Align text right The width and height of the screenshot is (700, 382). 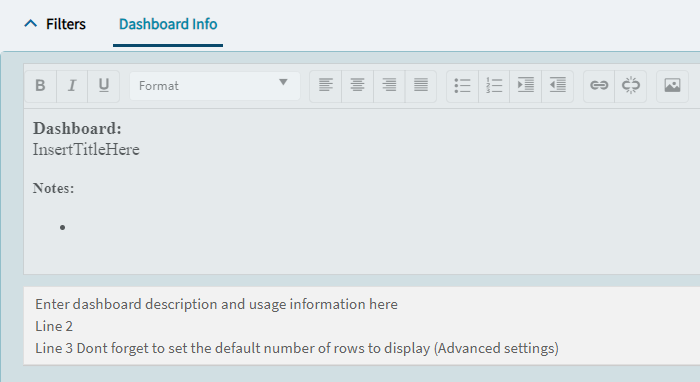click(389, 86)
